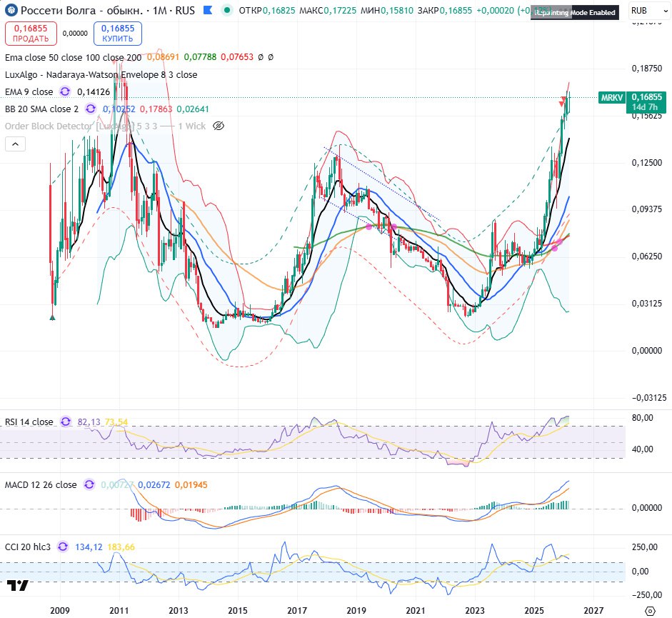Viewport: 672px width, 618px height.
Task: Click the Россети Волга symbol logo icon
Action: pos(11,11)
